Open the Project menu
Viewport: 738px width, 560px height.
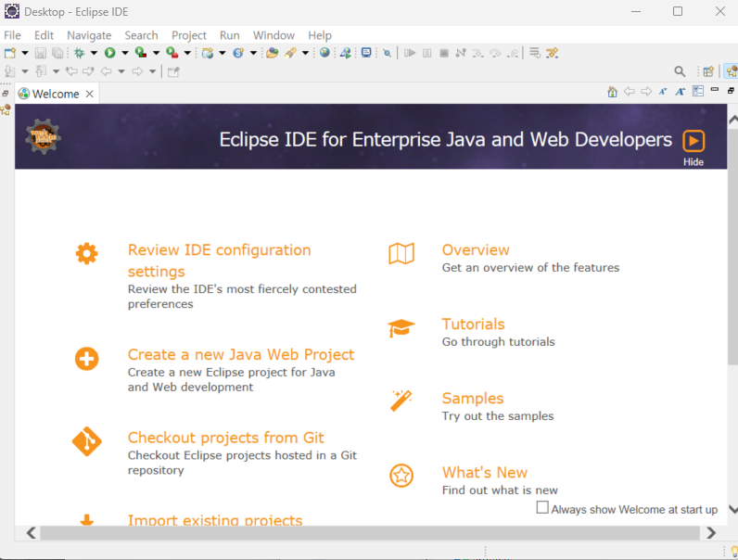pos(189,35)
